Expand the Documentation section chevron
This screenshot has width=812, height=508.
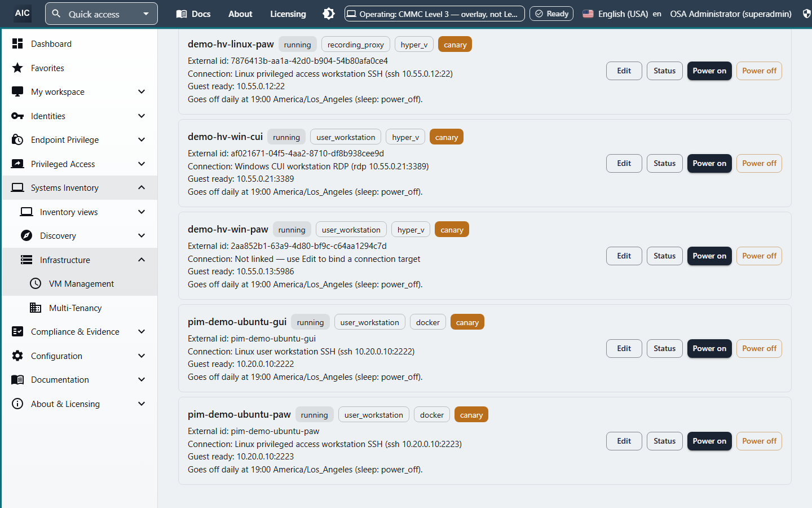[142, 379]
